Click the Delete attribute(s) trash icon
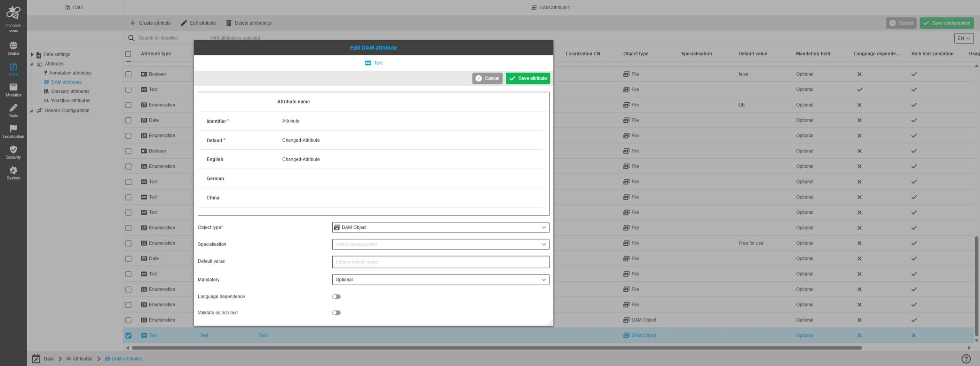This screenshot has width=980, height=366. pyautogui.click(x=229, y=23)
